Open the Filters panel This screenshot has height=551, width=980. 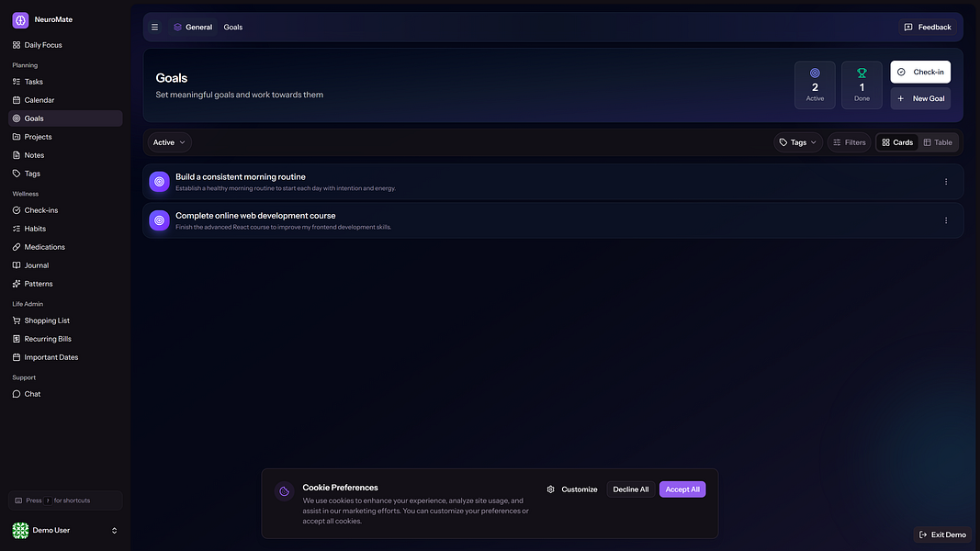[849, 142]
